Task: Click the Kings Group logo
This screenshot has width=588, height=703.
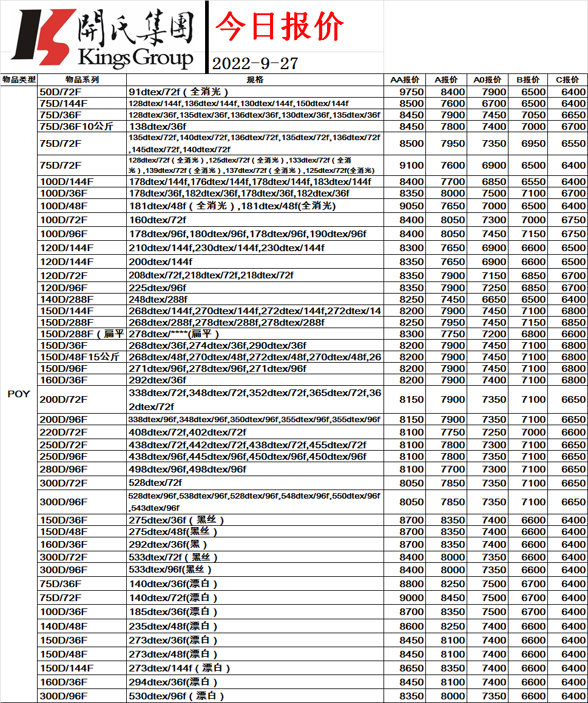Action: 103,38
